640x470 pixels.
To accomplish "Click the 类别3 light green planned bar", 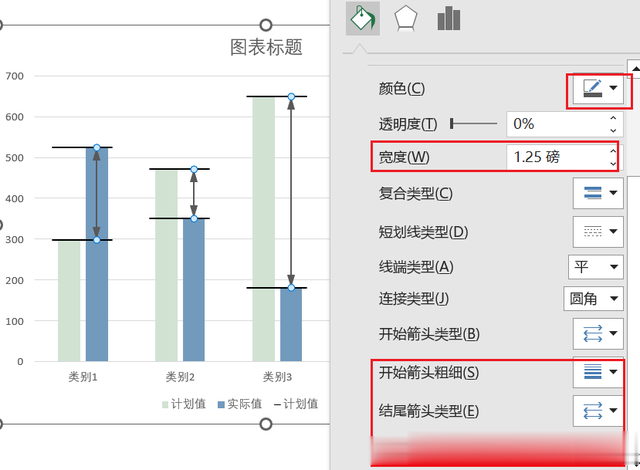I will pos(264,229).
